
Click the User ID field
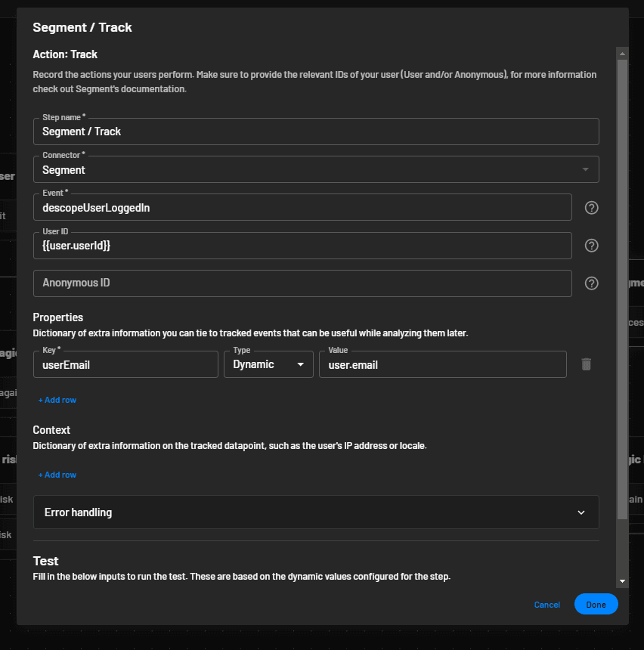302,245
